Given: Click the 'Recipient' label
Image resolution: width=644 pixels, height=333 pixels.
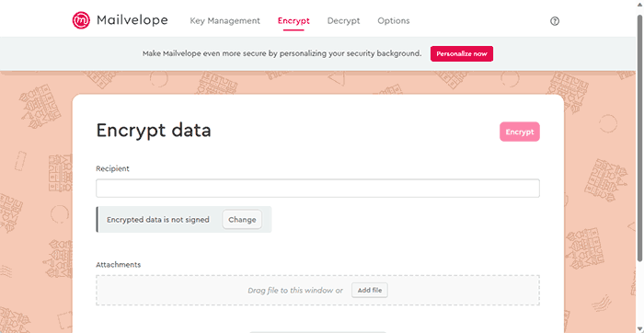Looking at the screenshot, I should click(x=112, y=168).
